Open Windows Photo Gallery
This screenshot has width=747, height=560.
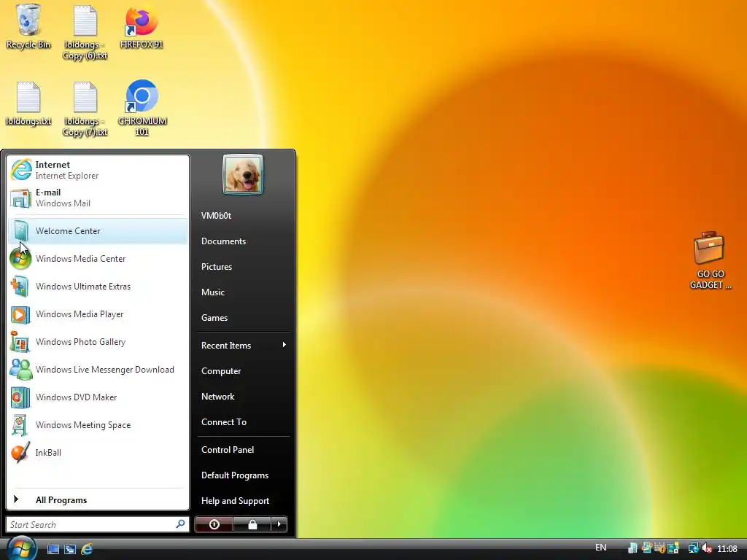pos(98,342)
